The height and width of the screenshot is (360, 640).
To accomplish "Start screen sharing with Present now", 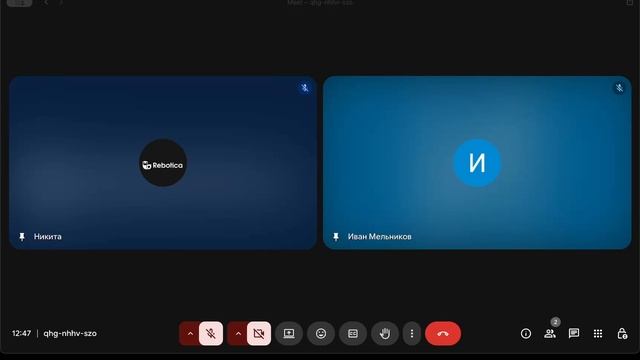I will pyautogui.click(x=289, y=333).
